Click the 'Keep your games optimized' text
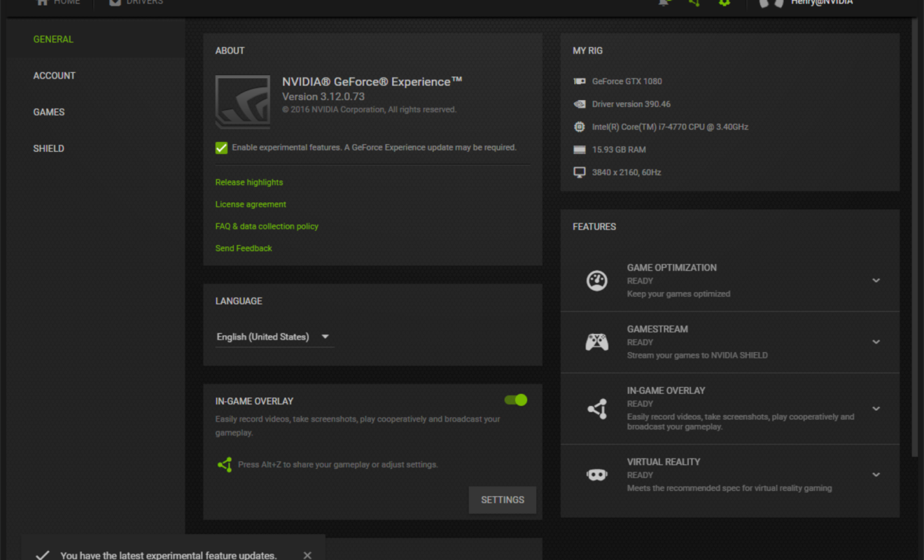The height and width of the screenshot is (560, 924). coord(679,294)
